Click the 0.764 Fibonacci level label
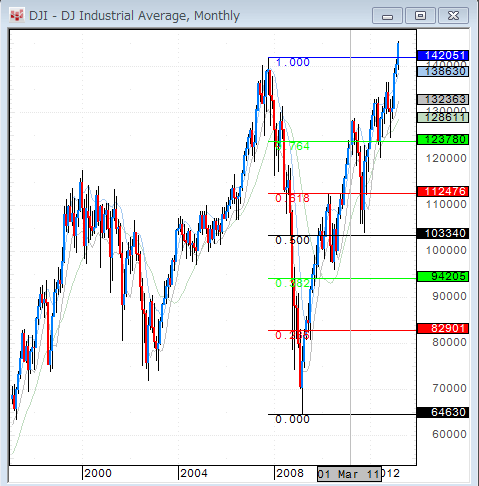Viewport: 479px width, 486px height. point(293,146)
